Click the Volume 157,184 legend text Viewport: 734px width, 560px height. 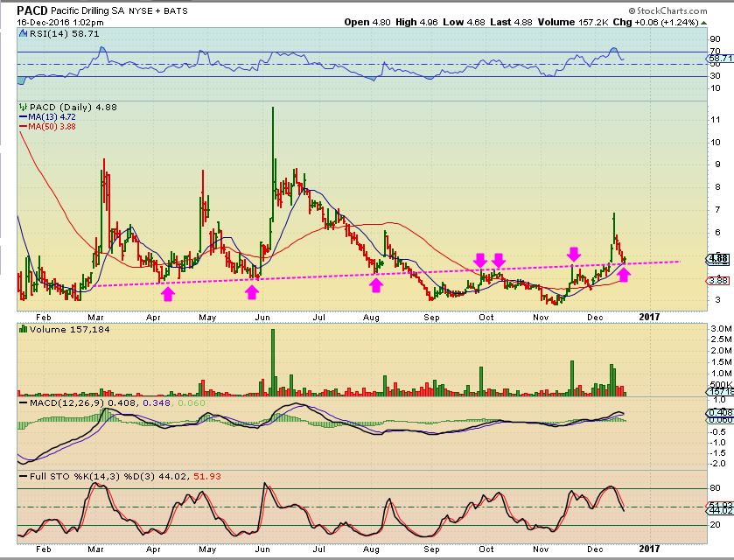(x=69, y=330)
